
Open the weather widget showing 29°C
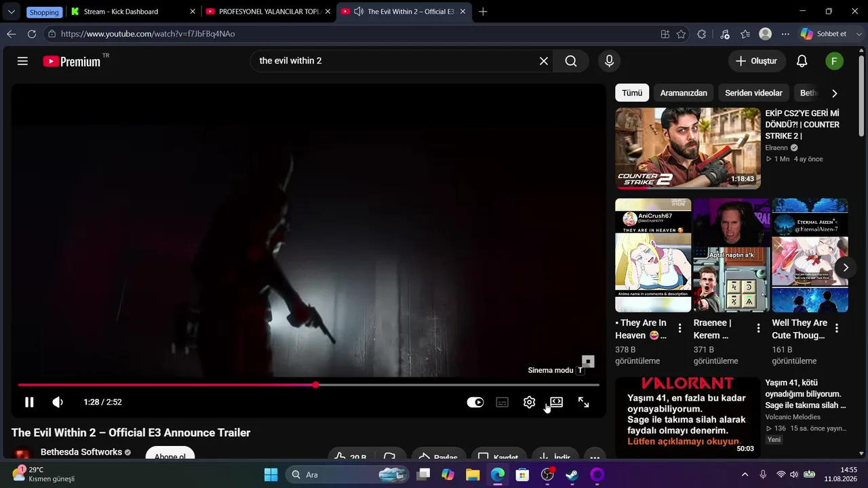43,474
